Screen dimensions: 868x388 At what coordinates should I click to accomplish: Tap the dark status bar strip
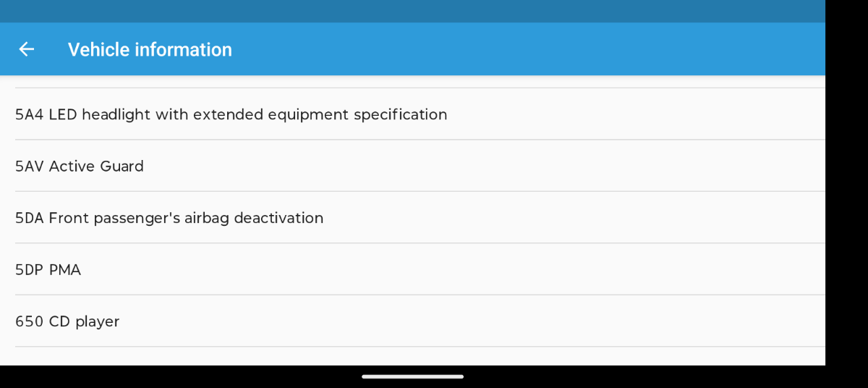pos(412,11)
